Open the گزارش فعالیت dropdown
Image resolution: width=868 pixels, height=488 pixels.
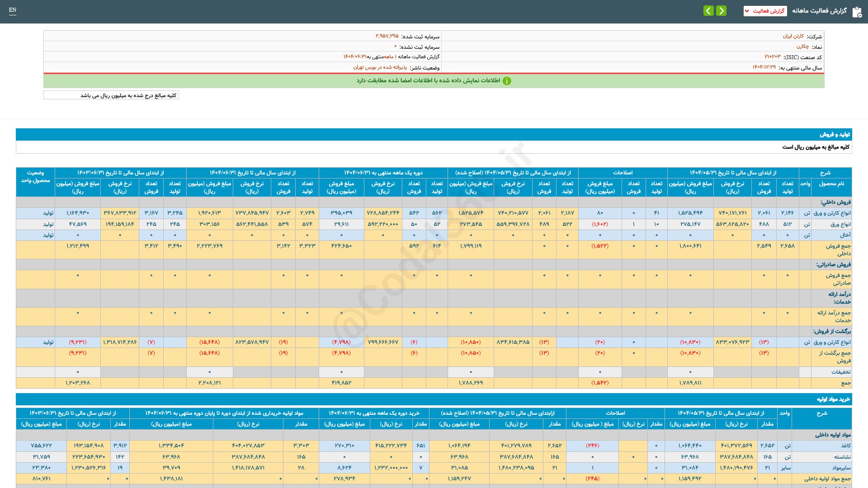pos(765,11)
